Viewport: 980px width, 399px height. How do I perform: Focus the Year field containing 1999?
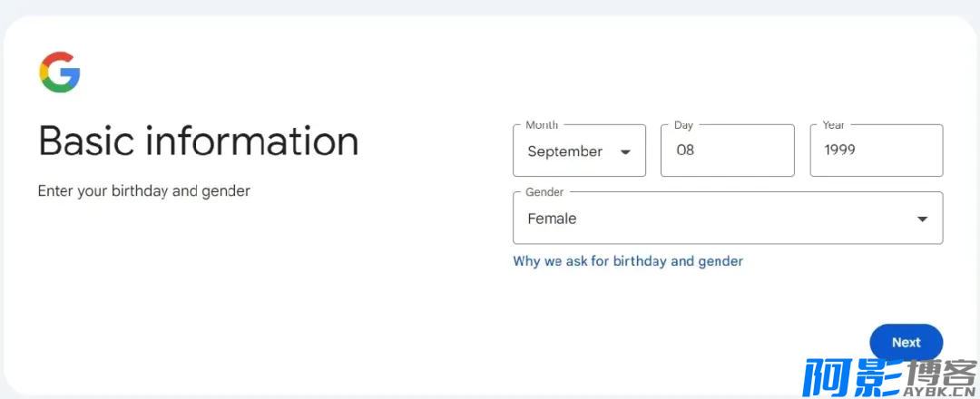coord(877,151)
